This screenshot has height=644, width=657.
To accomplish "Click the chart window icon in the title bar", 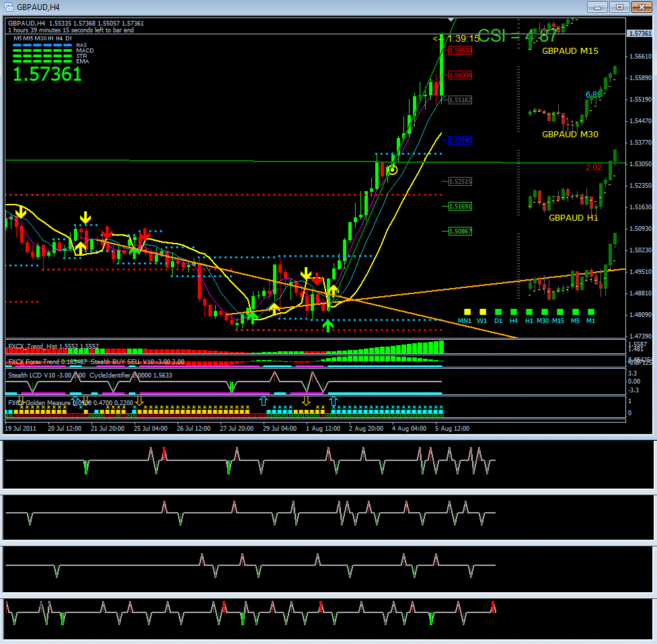I will (x=9, y=7).
